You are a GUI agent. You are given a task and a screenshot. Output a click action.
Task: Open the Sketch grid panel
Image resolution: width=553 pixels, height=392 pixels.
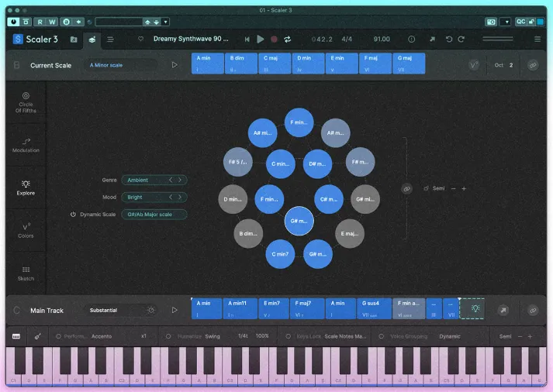(x=26, y=273)
